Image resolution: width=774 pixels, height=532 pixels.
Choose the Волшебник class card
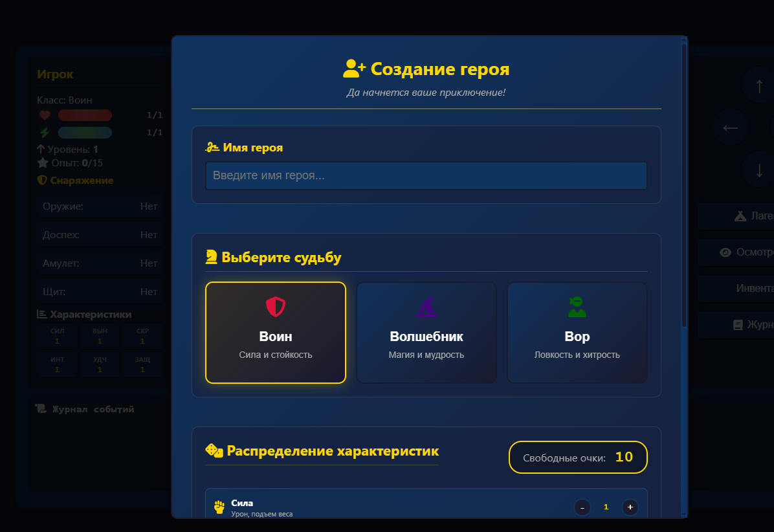tap(426, 333)
